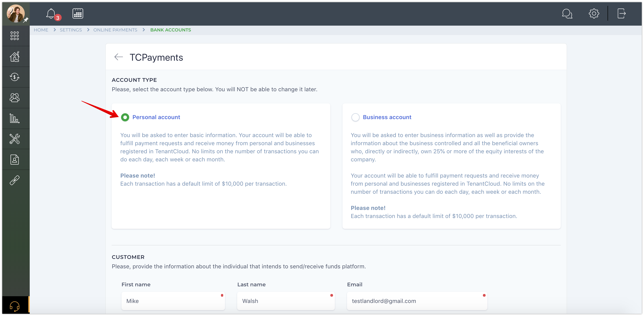Open notifications bell with 3 alerts
The height and width of the screenshot is (316, 644).
point(51,13)
